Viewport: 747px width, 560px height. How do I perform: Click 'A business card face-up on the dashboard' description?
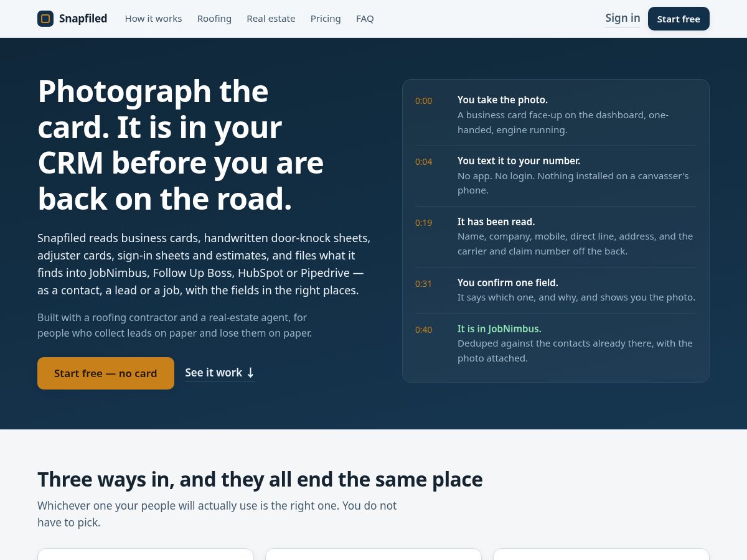tap(563, 123)
